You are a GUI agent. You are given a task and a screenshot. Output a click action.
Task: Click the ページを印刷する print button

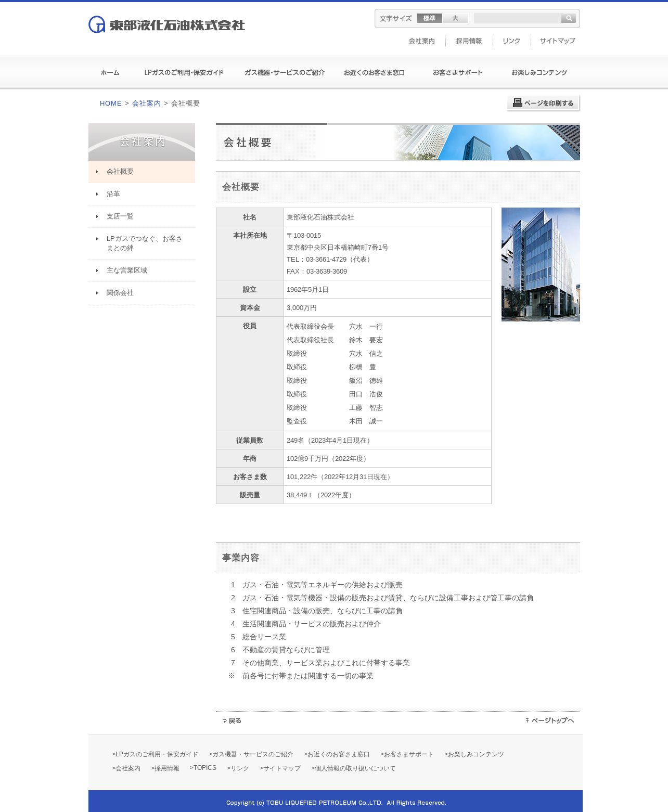(543, 103)
